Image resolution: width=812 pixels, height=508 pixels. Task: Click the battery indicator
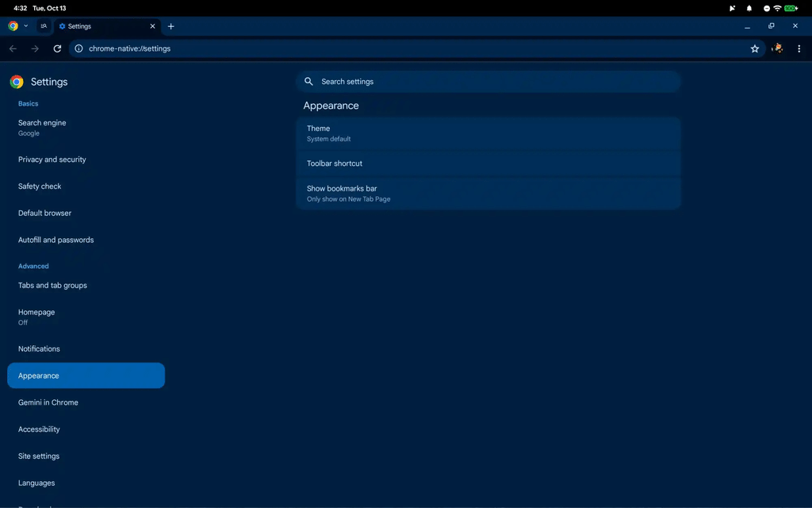click(x=791, y=8)
